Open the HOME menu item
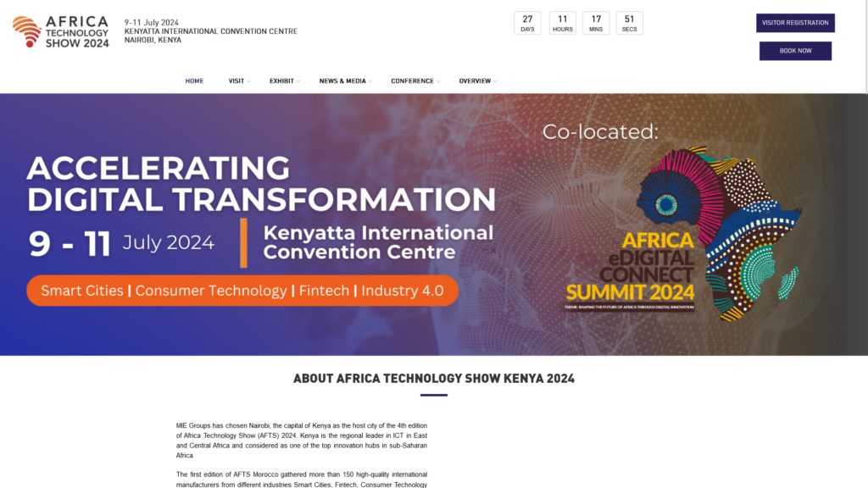Screen dimensions: 868x488 point(194,80)
